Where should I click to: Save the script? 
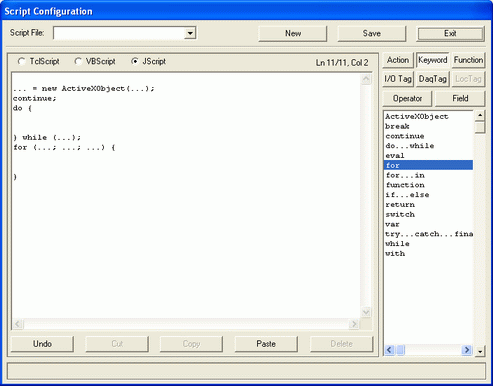372,34
